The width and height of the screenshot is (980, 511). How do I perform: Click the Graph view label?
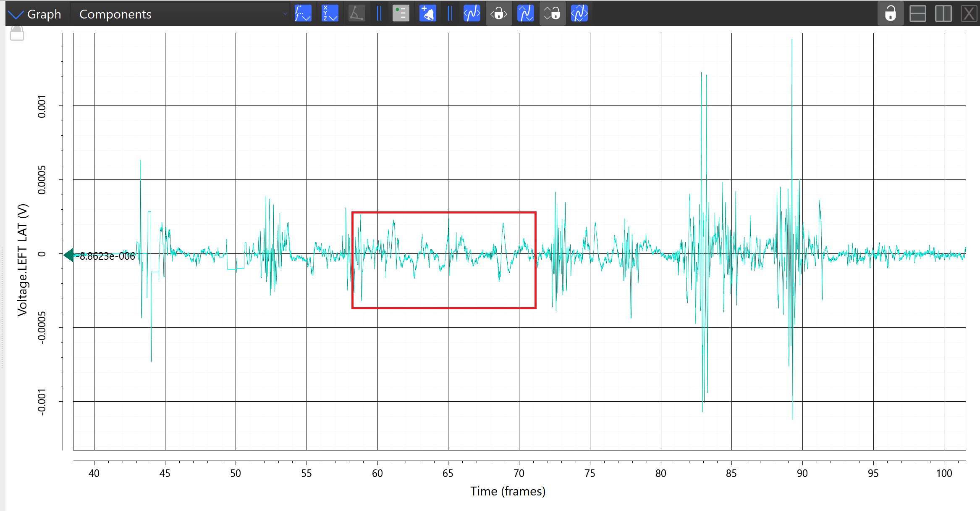pos(44,14)
